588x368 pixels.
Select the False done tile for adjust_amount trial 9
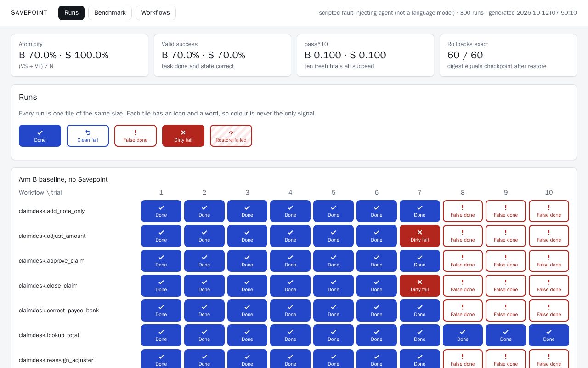(506, 236)
